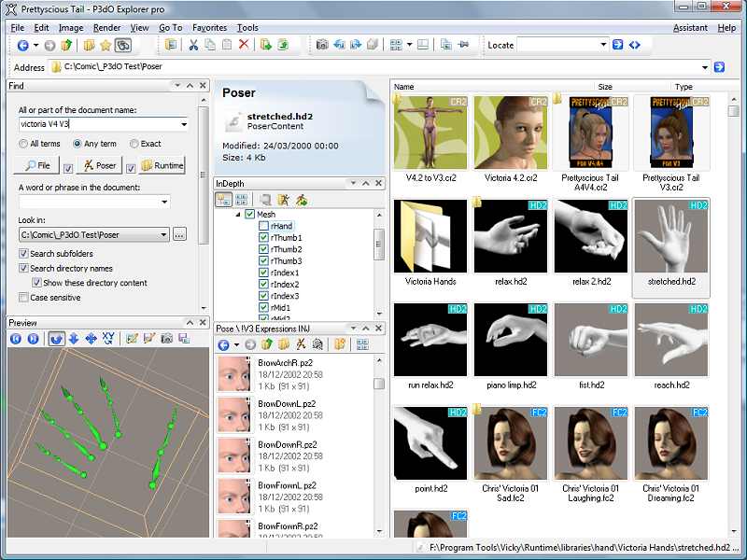
Task: Click the browse button next to Look in
Action: [x=179, y=235]
